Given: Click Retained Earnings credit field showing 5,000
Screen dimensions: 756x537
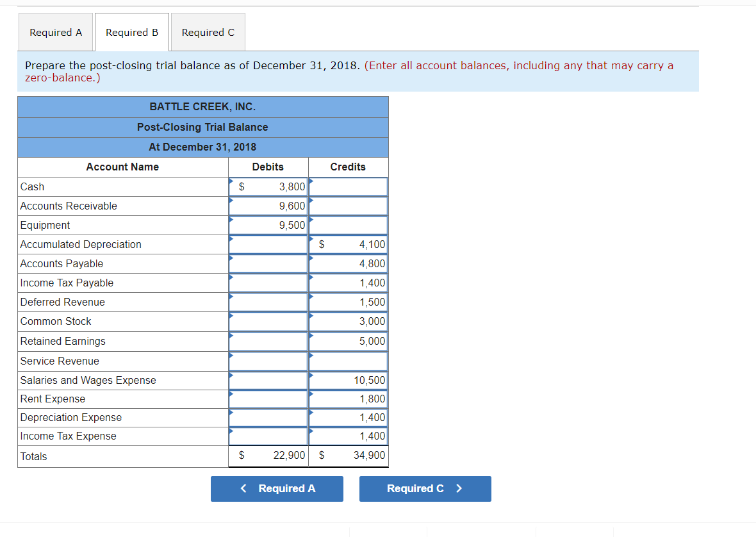Looking at the screenshot, I should [x=348, y=342].
